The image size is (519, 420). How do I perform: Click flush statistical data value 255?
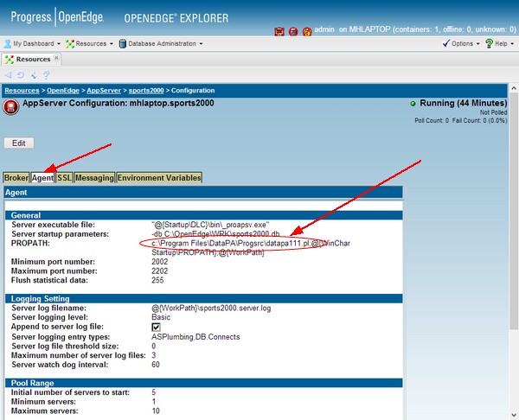pos(157,281)
